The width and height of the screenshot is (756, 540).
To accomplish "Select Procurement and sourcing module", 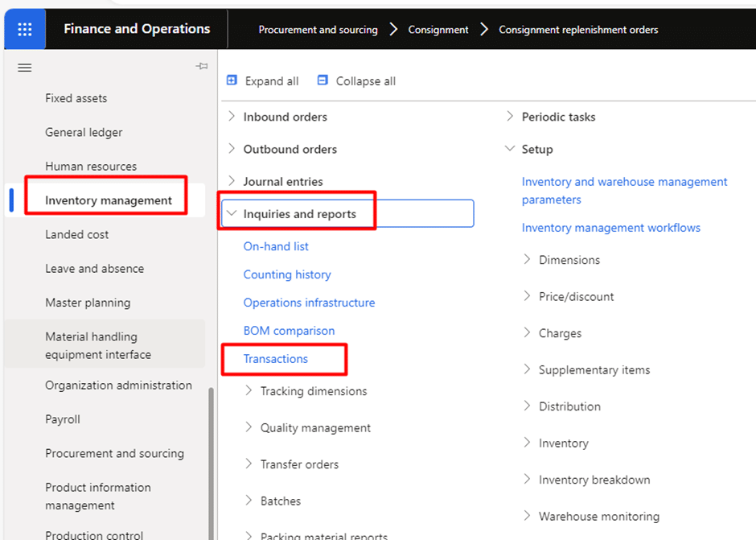I will coord(114,453).
